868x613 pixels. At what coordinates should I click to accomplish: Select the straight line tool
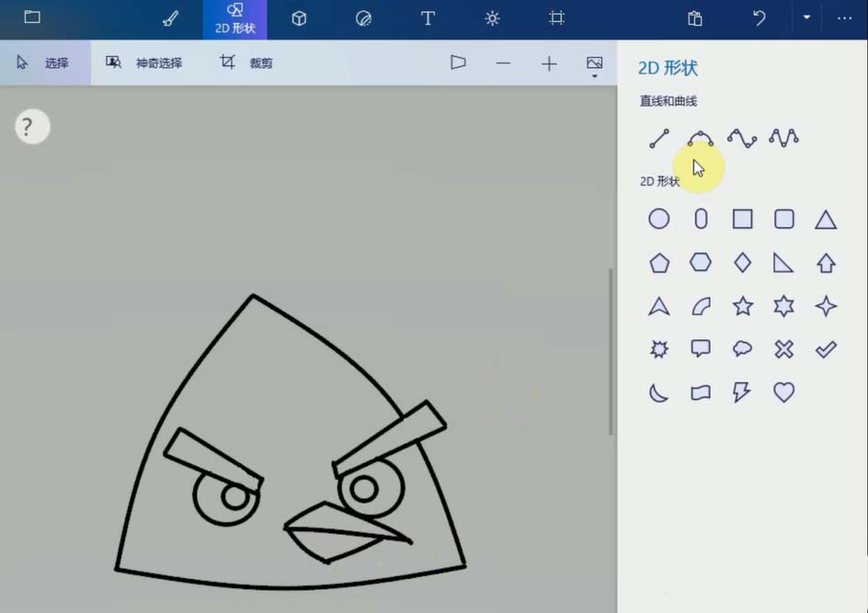pos(658,138)
